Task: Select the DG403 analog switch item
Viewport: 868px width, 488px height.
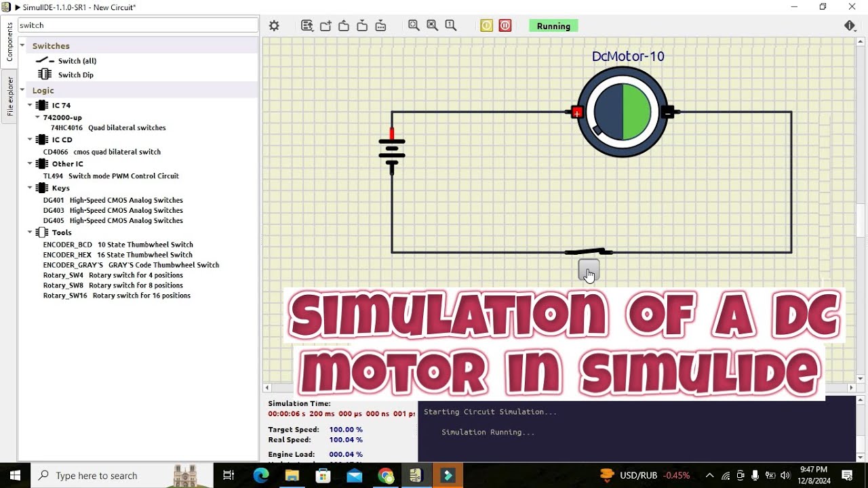Action: coord(113,210)
